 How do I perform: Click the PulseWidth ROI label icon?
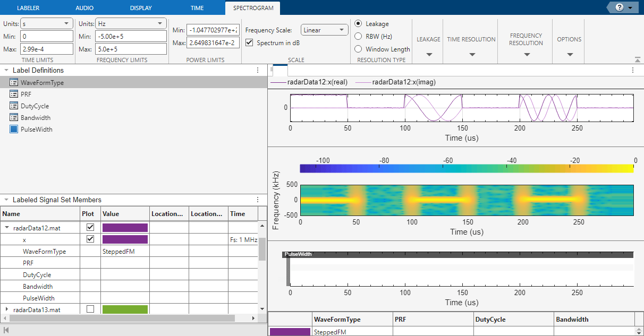(x=14, y=130)
